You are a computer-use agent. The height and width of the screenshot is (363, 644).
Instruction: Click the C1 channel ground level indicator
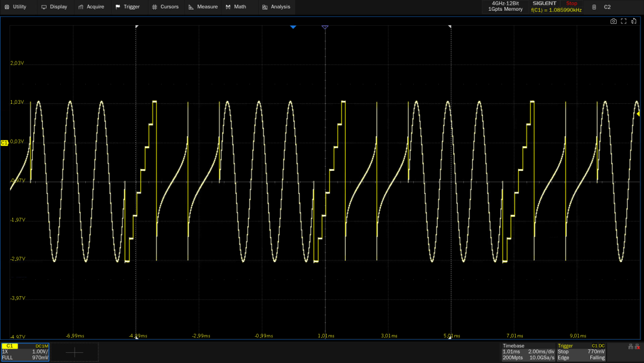4,143
